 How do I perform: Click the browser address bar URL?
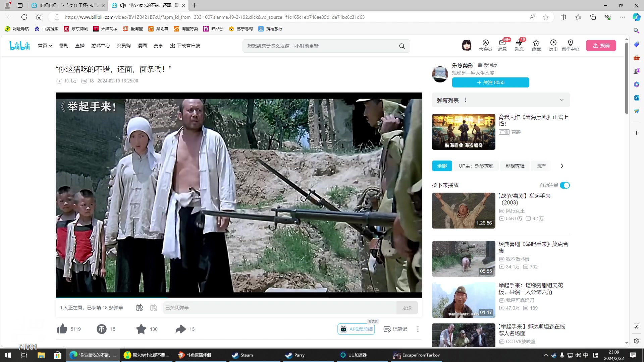pyautogui.click(x=214, y=17)
